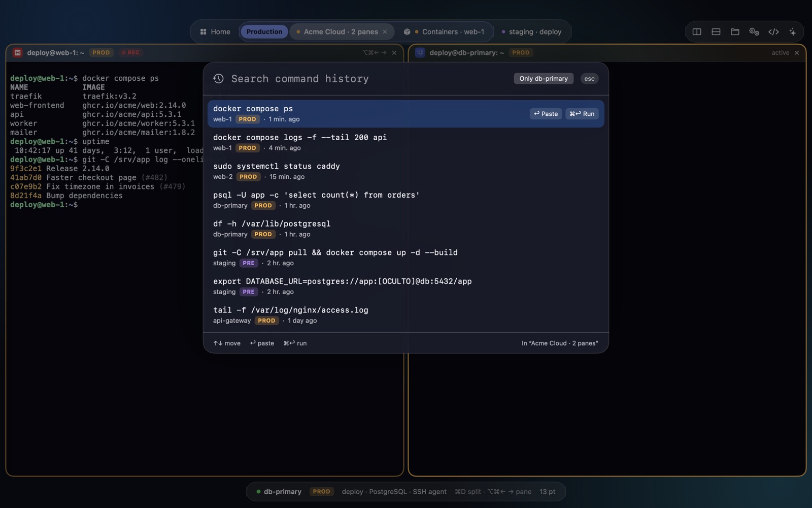
Task: Click the 9f3c2e1 Release 2.14.0 commit line
Action: 60,169
